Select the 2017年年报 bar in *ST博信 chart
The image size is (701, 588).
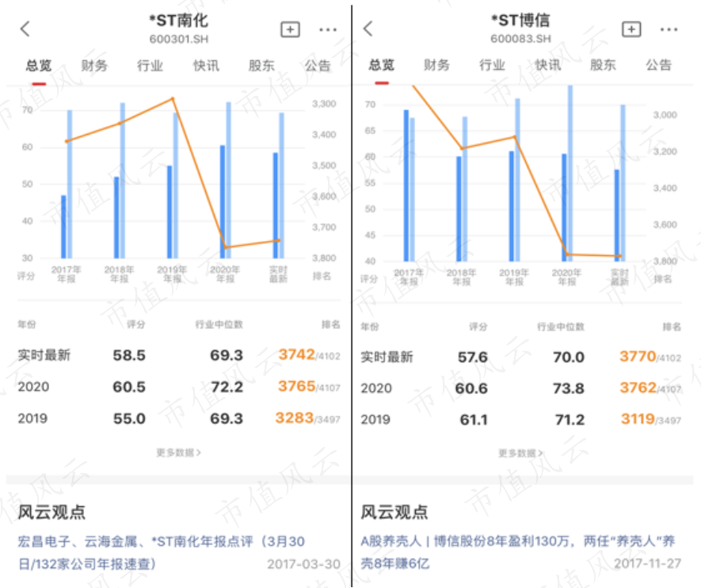click(409, 185)
